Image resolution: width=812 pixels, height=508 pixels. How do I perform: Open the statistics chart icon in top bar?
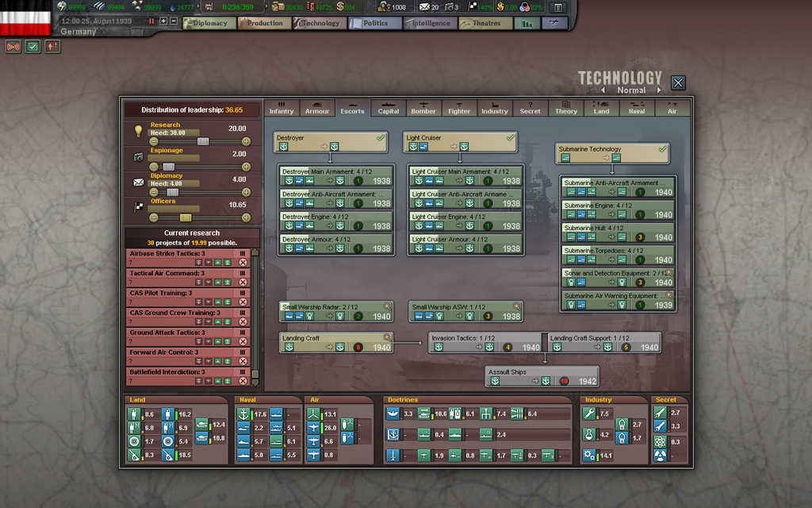(527, 23)
